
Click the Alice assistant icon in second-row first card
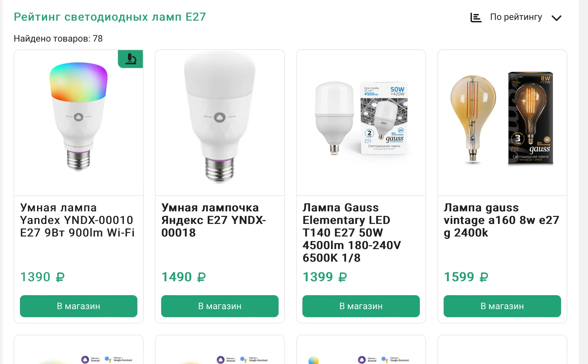coord(85,359)
